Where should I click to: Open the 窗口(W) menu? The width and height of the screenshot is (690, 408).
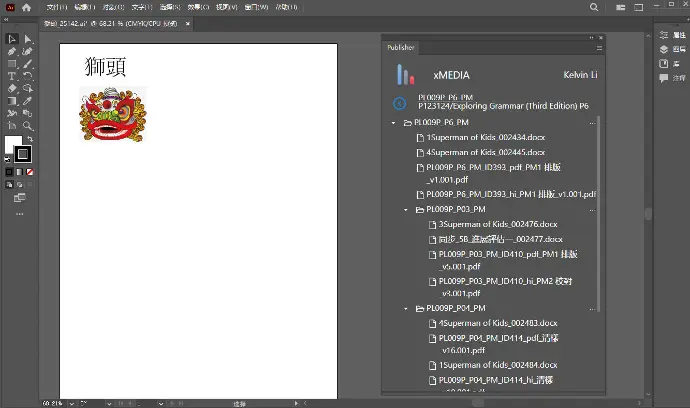click(x=255, y=6)
